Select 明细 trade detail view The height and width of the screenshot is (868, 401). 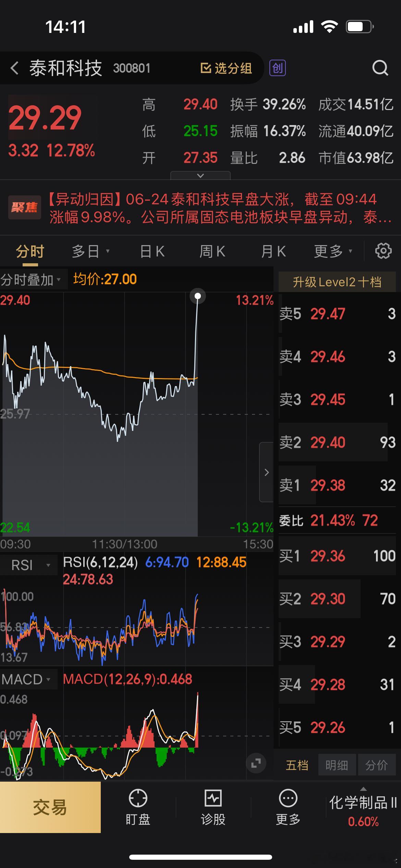click(337, 765)
